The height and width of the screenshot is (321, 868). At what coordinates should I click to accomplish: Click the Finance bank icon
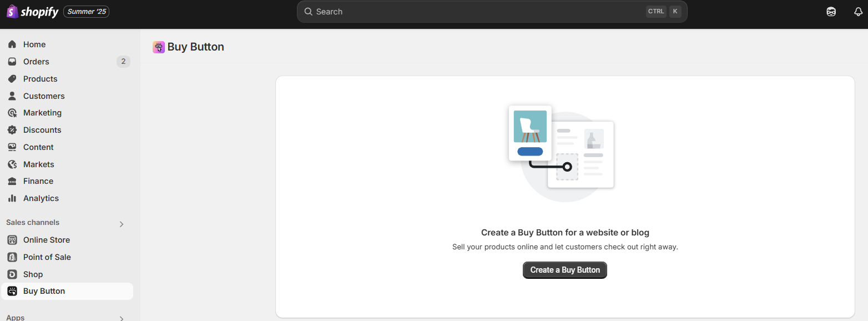click(x=12, y=181)
